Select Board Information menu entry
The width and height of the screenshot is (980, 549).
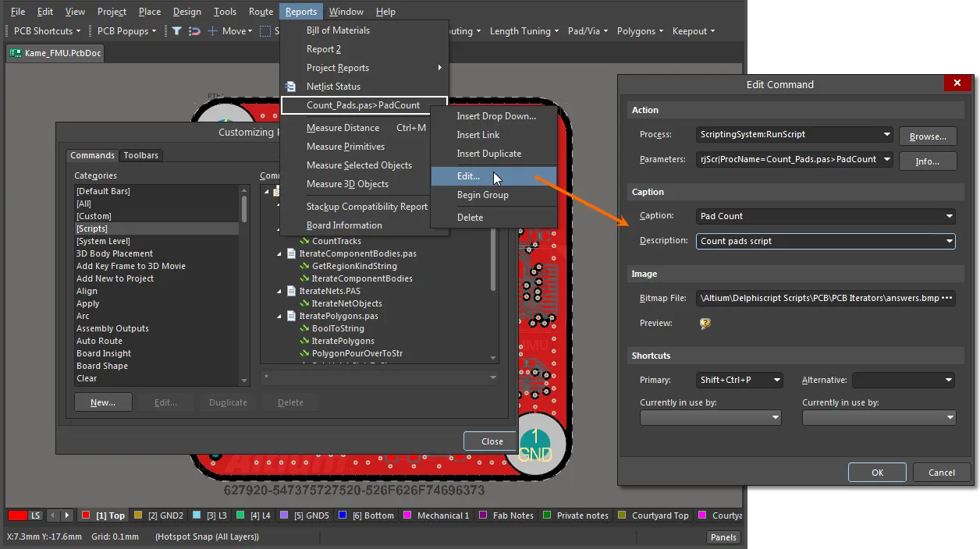point(344,225)
